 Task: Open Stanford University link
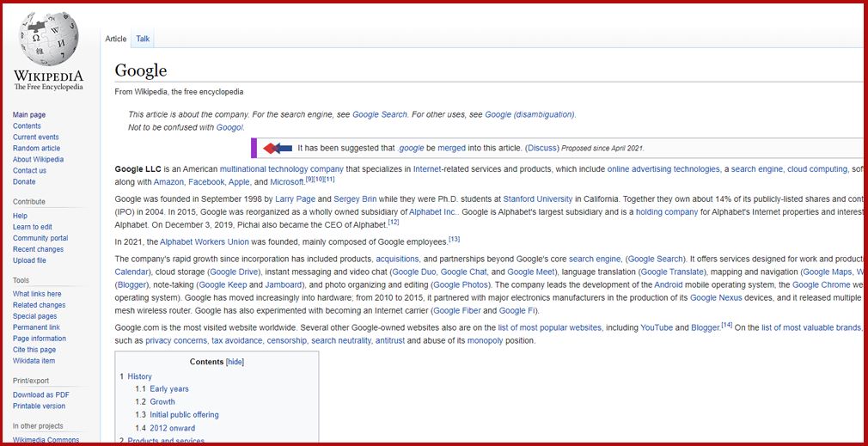538,199
